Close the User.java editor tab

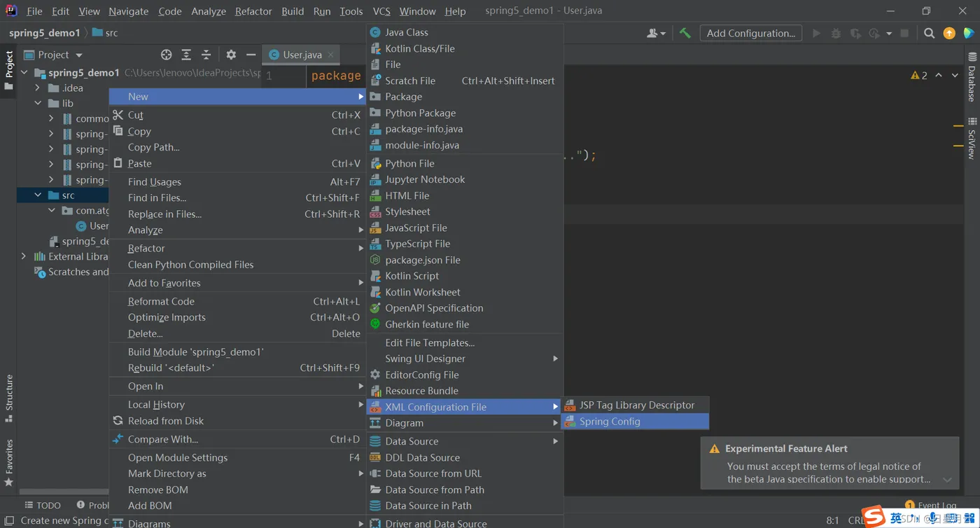click(x=331, y=55)
